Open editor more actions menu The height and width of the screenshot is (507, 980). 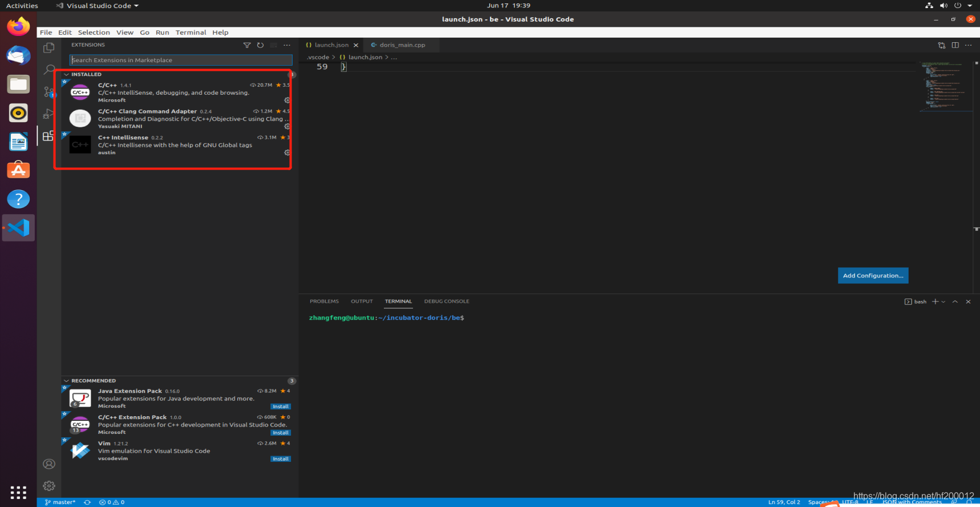pyautogui.click(x=968, y=45)
